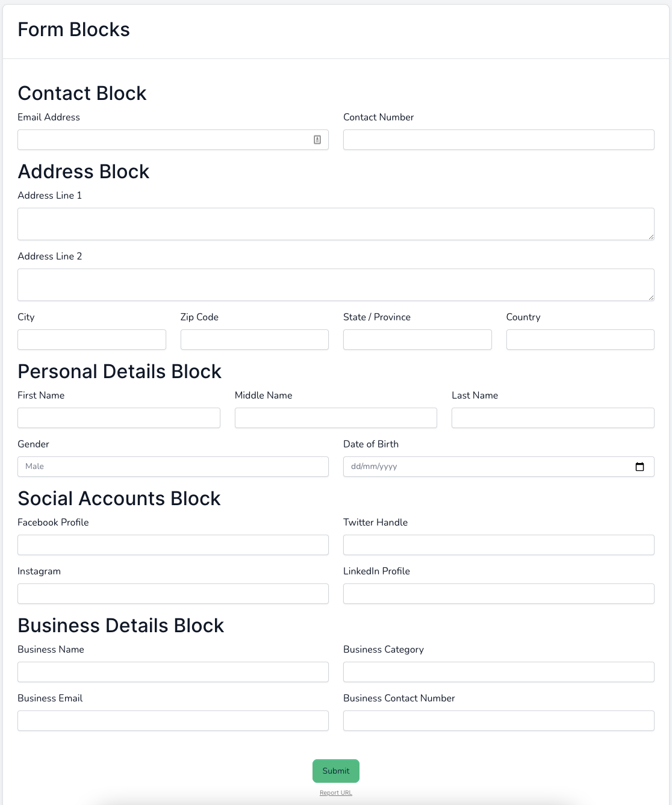This screenshot has width=672, height=805.
Task: Click the contact autofill icon in Email Address
Action: point(317,140)
